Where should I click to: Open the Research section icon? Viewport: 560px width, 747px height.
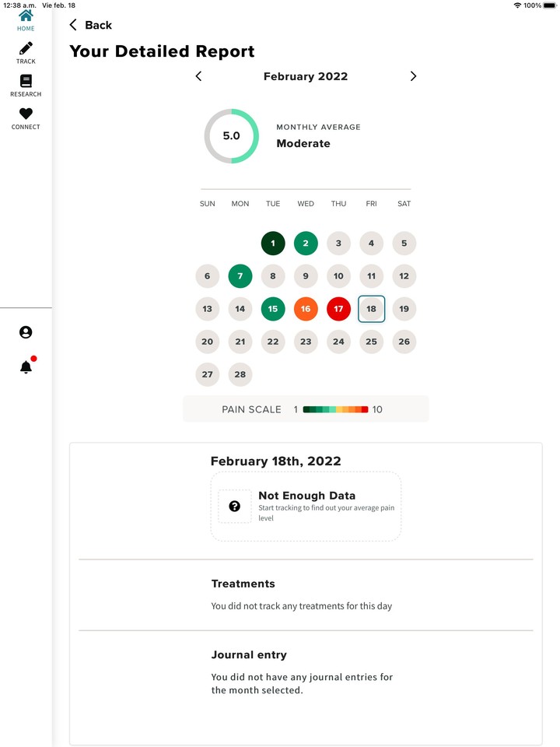(x=26, y=82)
